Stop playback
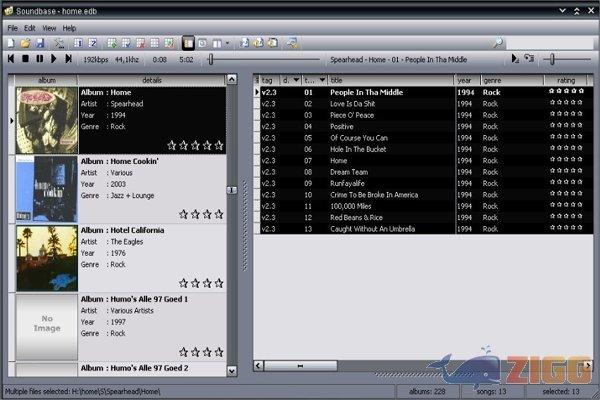This screenshot has width=600, height=400. 25,60
